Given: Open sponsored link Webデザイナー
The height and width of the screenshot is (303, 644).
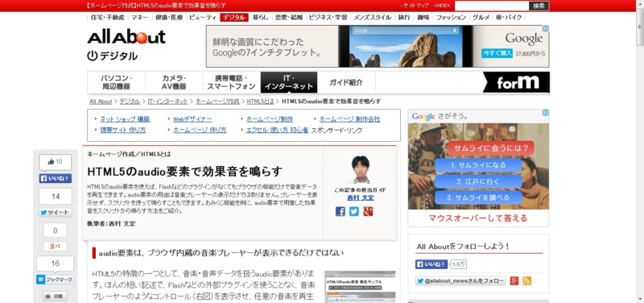Looking at the screenshot, I should (192, 119).
